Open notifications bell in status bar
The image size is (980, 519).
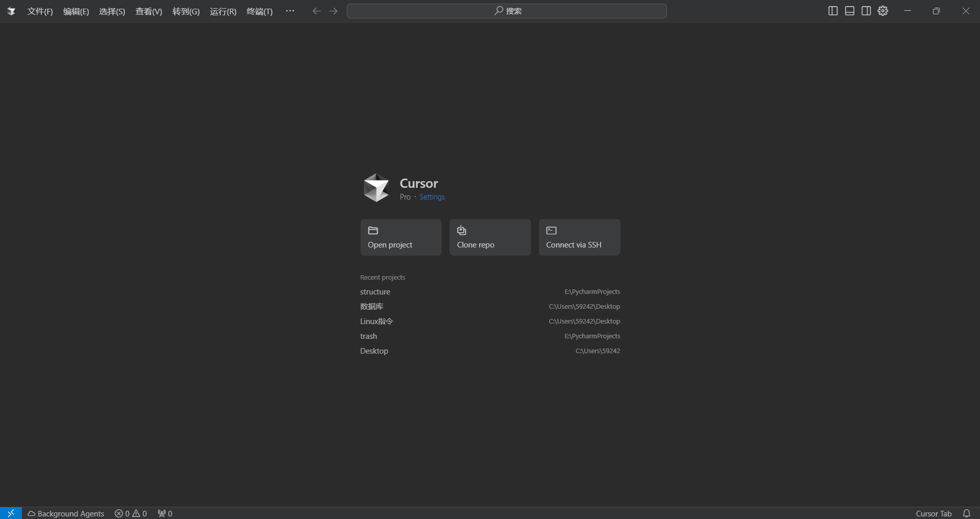coord(967,513)
